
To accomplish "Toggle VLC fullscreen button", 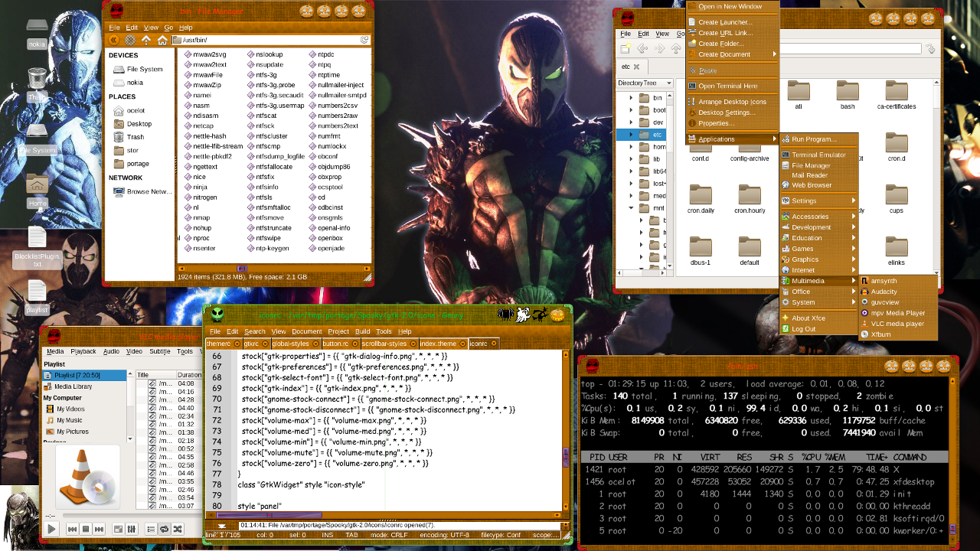I will pyautogui.click(x=118, y=529).
